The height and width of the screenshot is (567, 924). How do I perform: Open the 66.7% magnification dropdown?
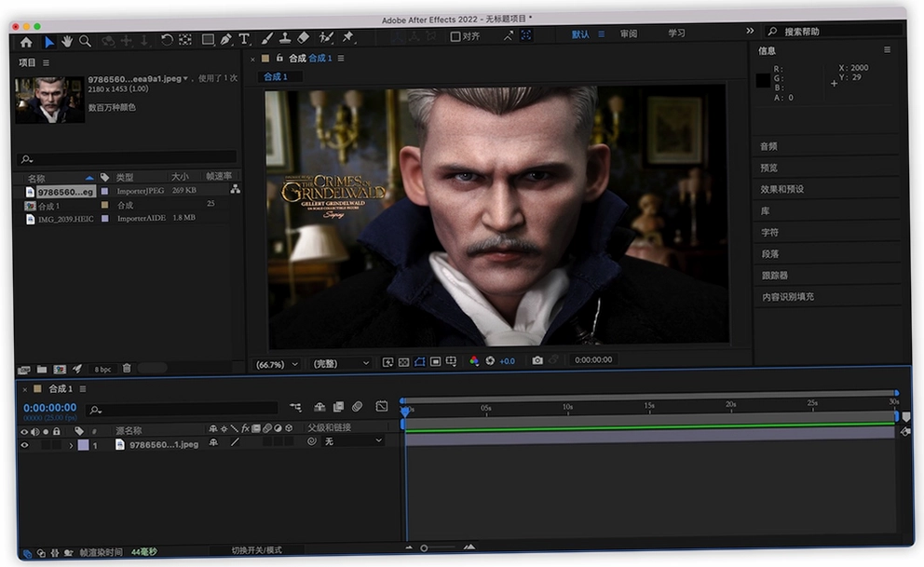tap(277, 364)
